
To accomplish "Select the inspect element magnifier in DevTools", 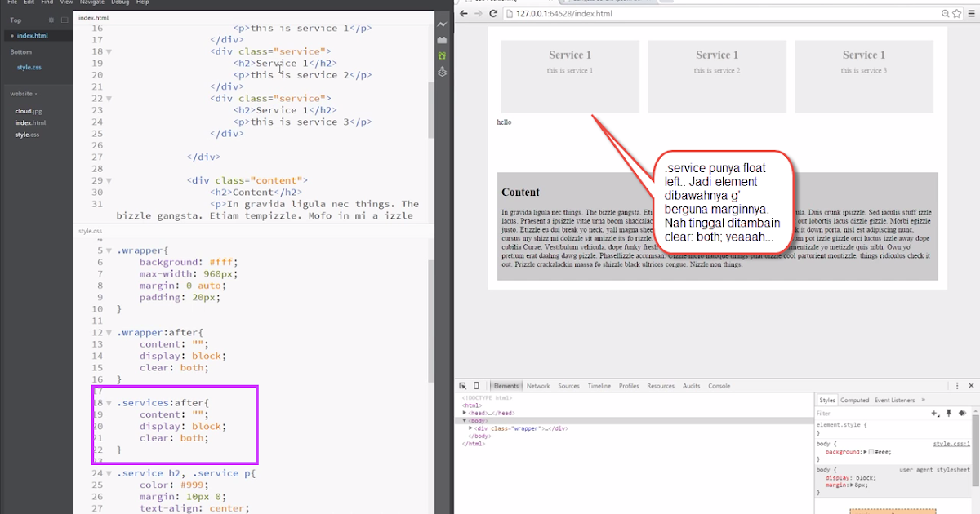I will (463, 385).
